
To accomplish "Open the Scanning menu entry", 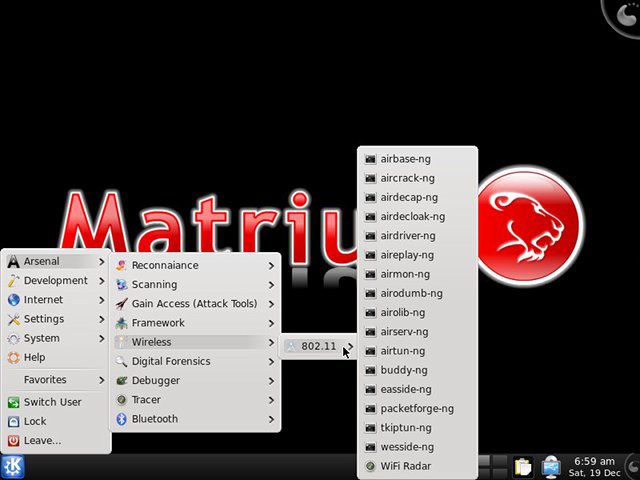I will pos(195,284).
